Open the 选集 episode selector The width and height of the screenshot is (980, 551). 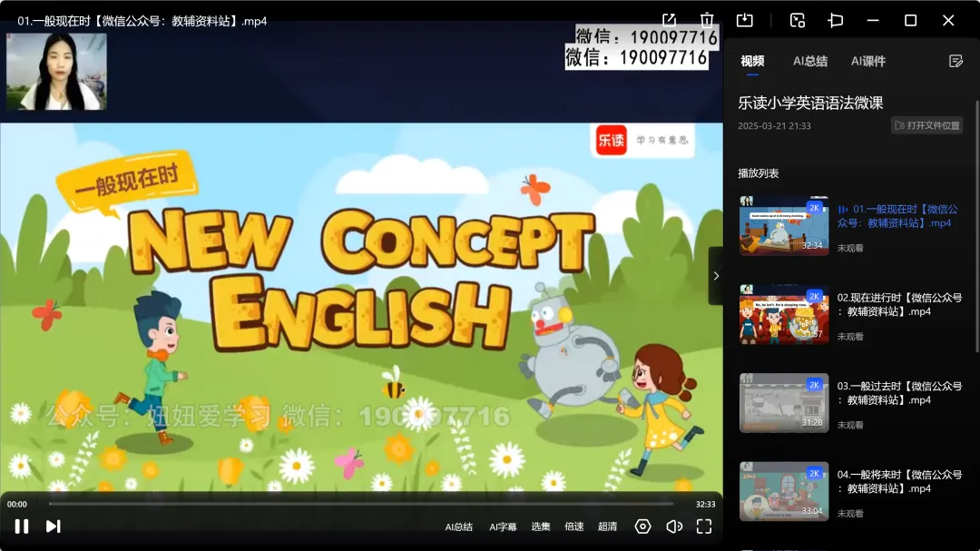(x=541, y=526)
